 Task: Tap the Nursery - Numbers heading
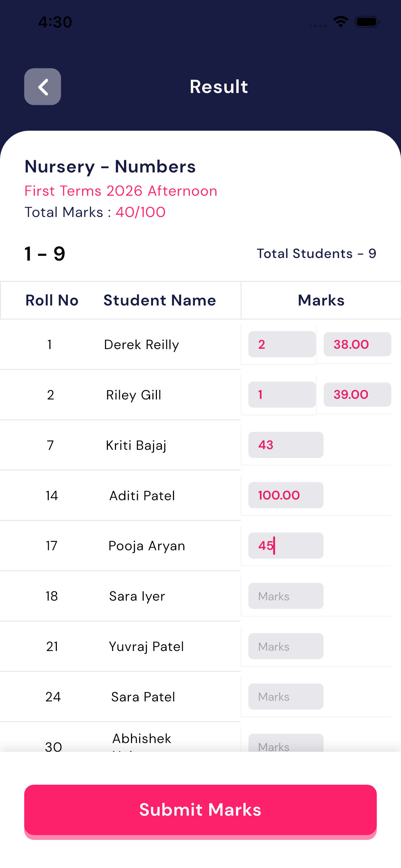pyautogui.click(x=110, y=166)
